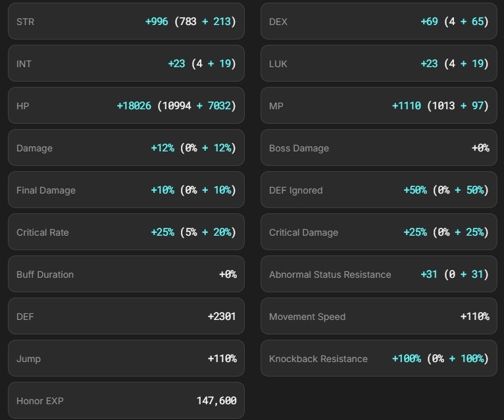Select the Knockback Resistance card
The width and height of the screenshot is (504, 420).
pyautogui.click(x=378, y=359)
